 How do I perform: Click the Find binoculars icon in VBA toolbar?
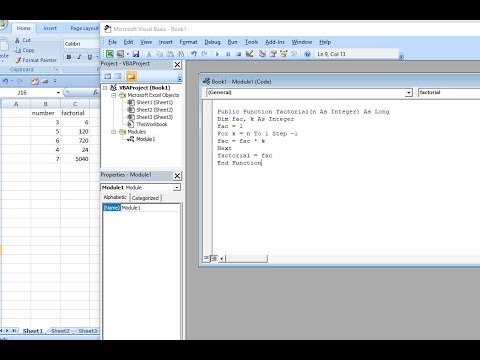(181, 54)
